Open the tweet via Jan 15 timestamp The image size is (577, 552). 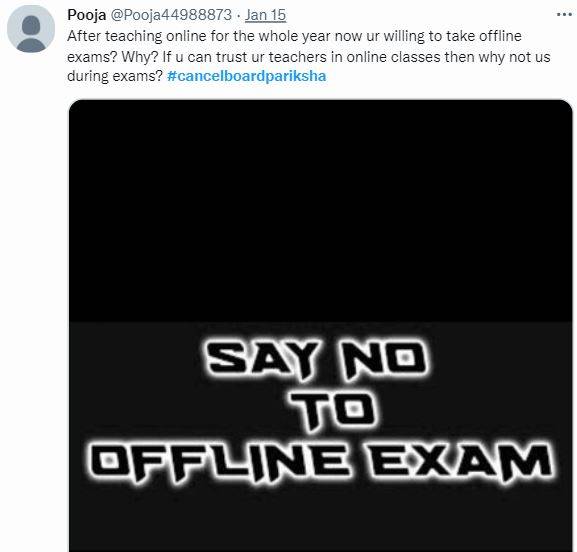[x=265, y=15]
